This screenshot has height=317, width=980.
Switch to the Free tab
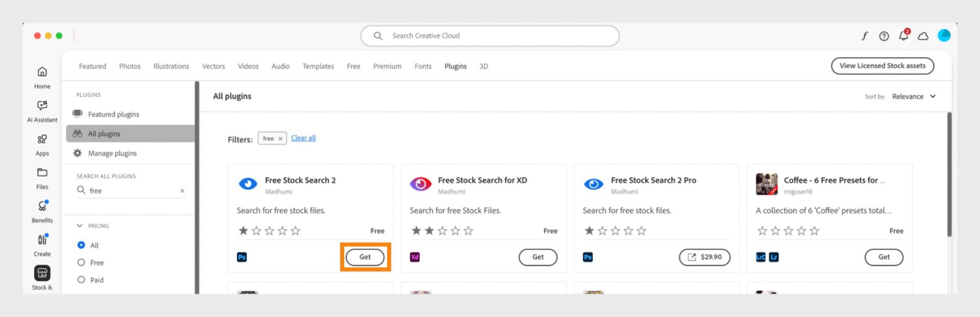pyautogui.click(x=353, y=66)
